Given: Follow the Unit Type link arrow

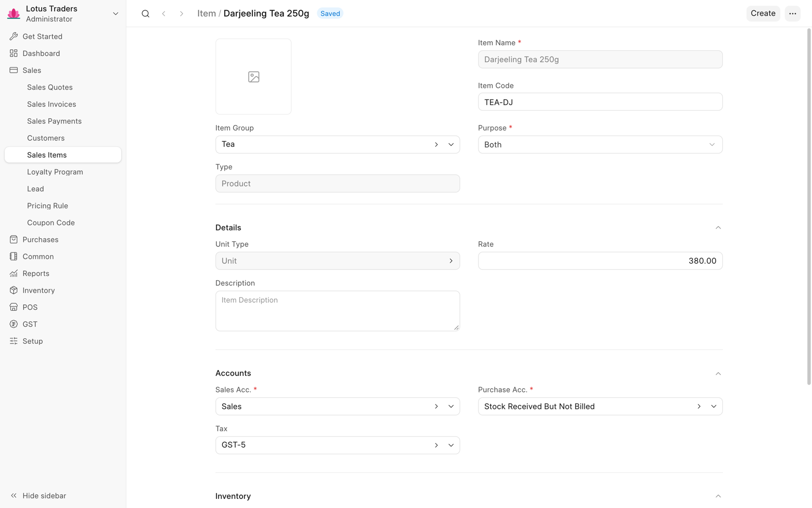Looking at the screenshot, I should [451, 261].
